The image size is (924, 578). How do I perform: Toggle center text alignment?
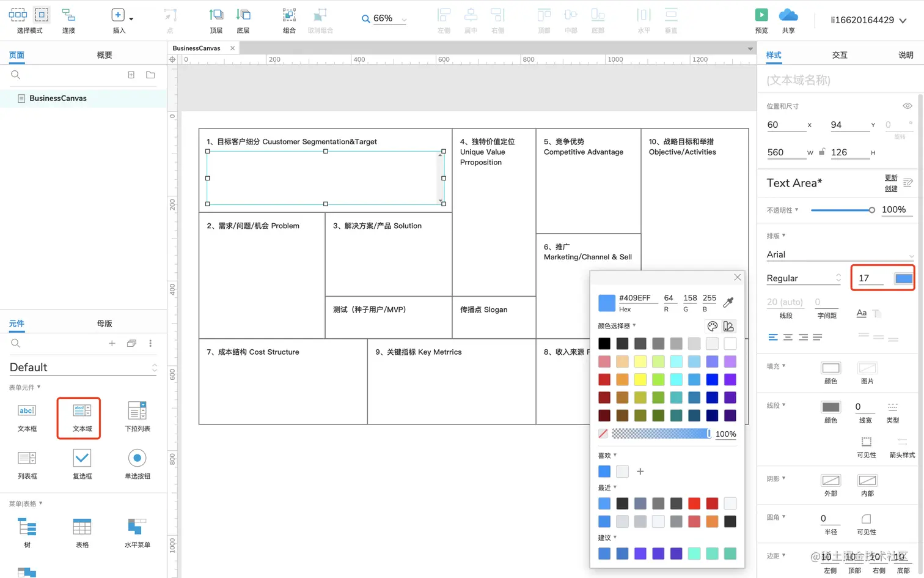[788, 337]
